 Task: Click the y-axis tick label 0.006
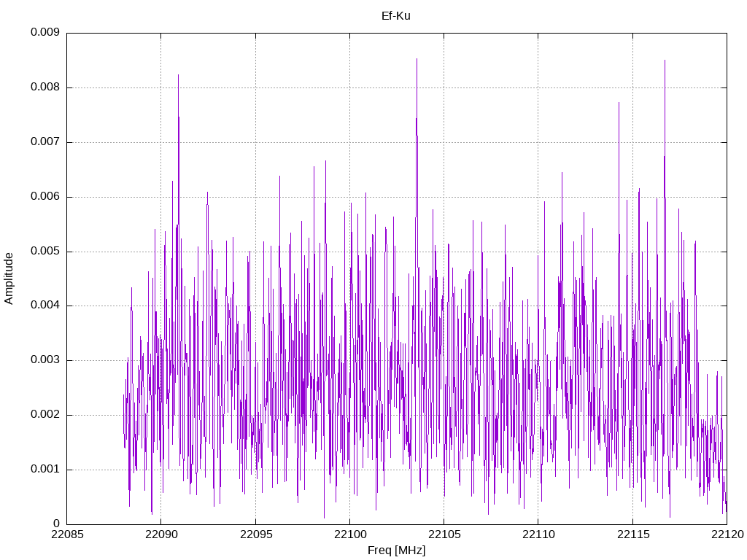pos(45,197)
